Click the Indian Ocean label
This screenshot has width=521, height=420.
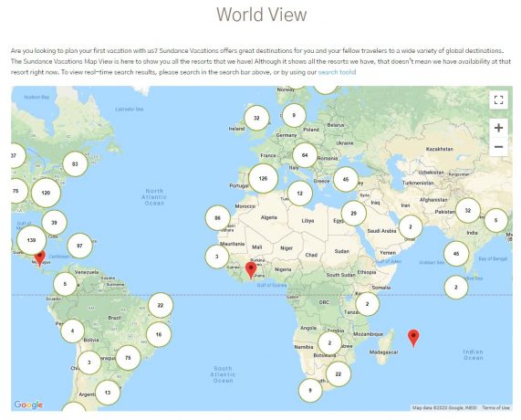pyautogui.click(x=474, y=355)
